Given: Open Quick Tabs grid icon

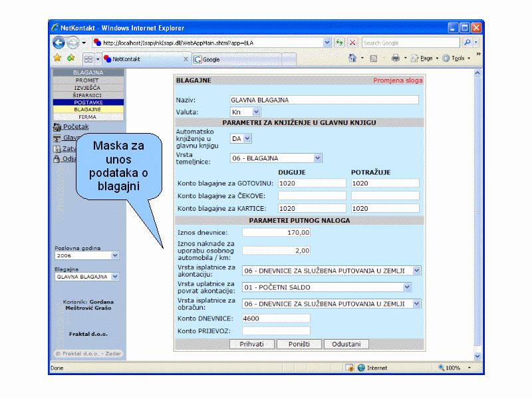Looking at the screenshot, I should tap(88, 59).
